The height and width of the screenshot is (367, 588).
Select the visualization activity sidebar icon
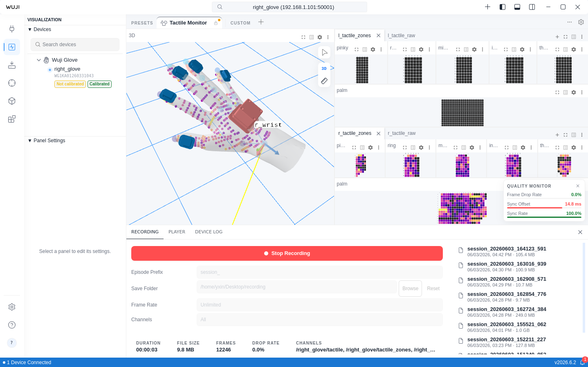point(12,47)
